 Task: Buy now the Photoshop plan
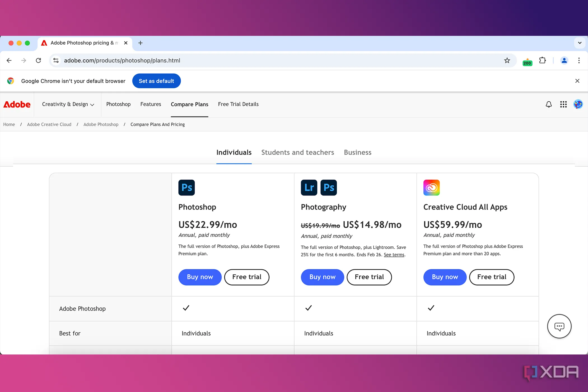pyautogui.click(x=200, y=277)
